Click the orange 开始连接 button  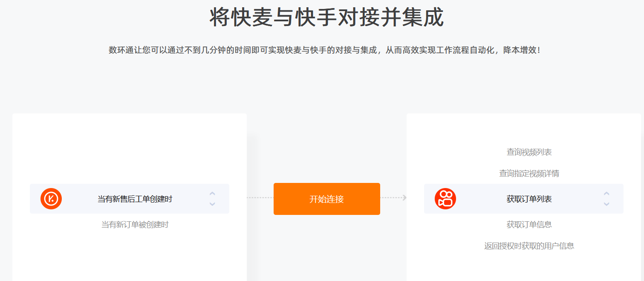point(327,199)
